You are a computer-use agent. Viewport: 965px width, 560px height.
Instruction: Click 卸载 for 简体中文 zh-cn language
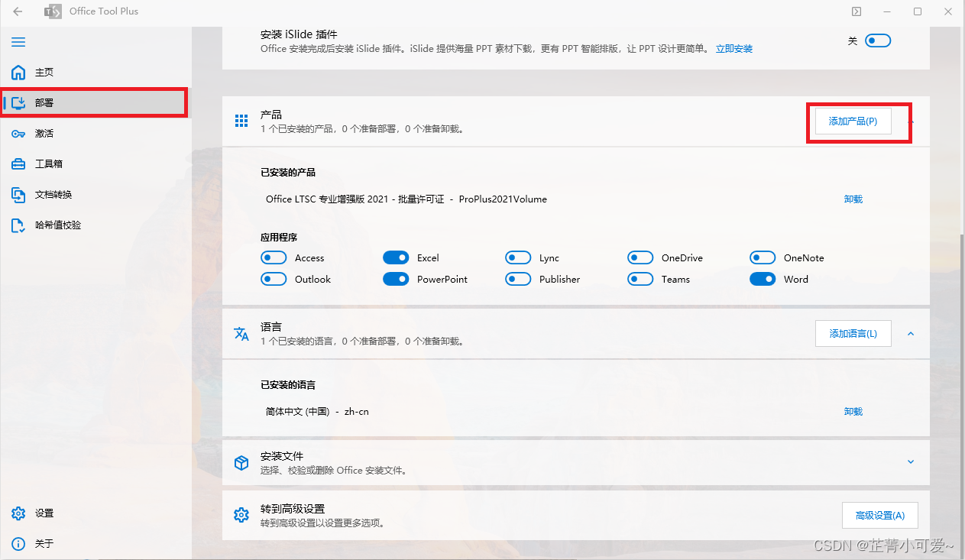tap(853, 412)
